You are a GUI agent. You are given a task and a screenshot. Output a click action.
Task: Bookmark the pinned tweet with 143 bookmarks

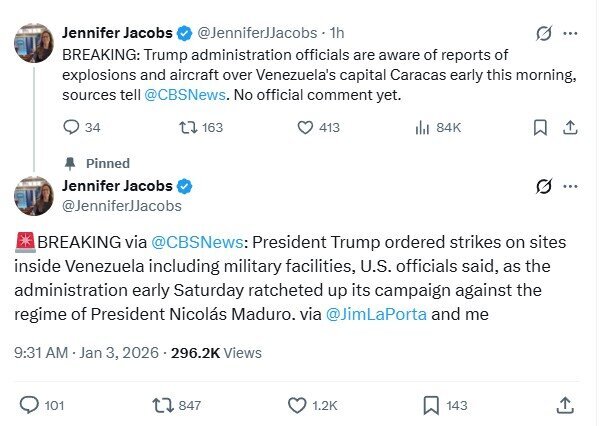tap(431, 405)
